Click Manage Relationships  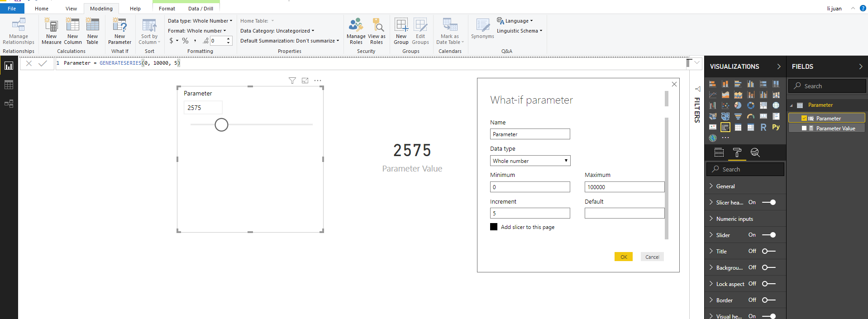[19, 31]
